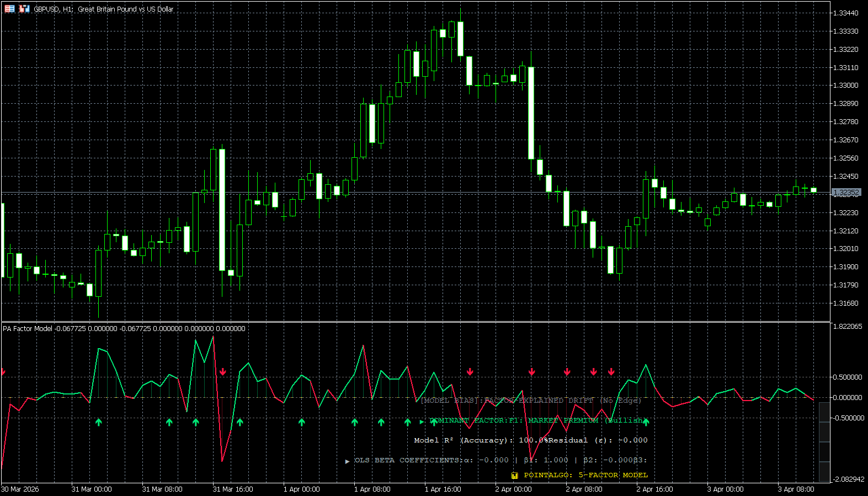The width and height of the screenshot is (868, 496).
Task: Click the POINTALGO: 5-FACTOR MODEL text
Action: point(585,475)
